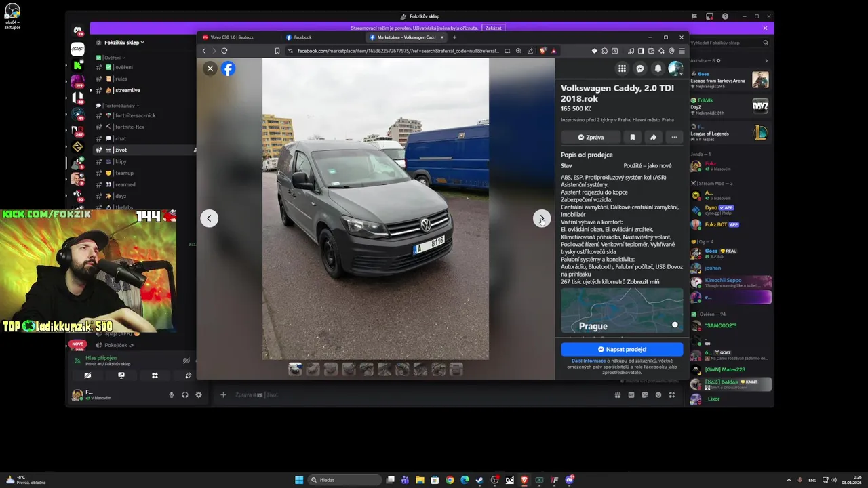Open the rules channel in Discord
The image size is (868, 488).
click(x=121, y=79)
